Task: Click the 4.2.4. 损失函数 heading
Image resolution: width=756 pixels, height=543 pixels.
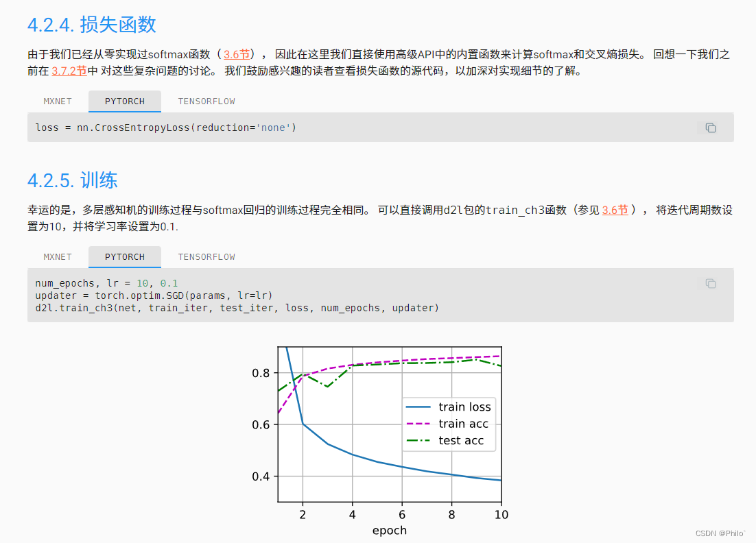Action: pos(92,25)
